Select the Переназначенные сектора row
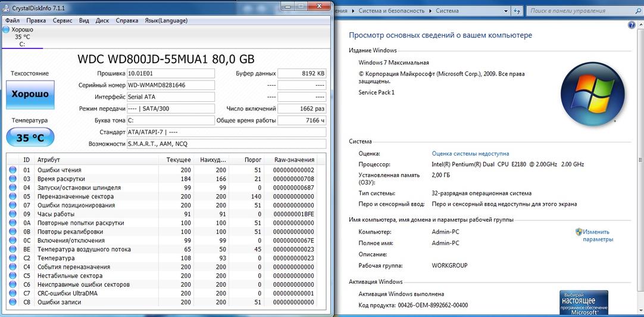Screen dimensions: 644x317 coord(162,197)
